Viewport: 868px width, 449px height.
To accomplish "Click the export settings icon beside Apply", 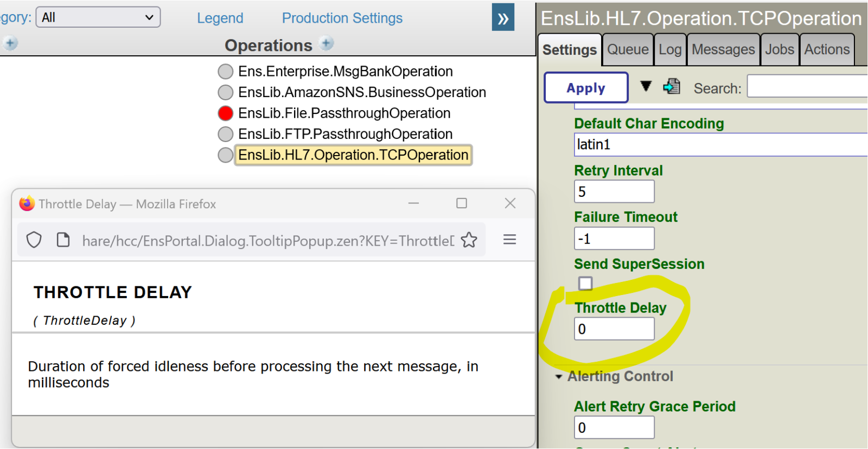I will click(x=672, y=86).
